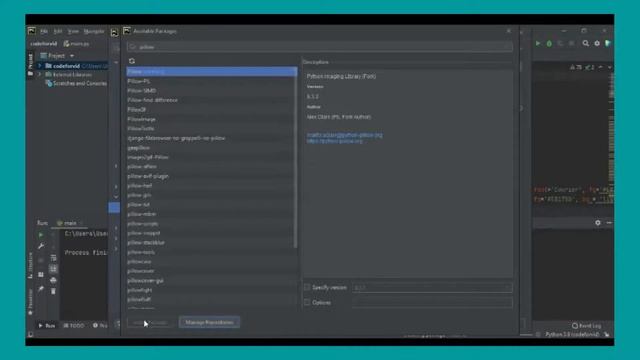Expand the codeforvid project folder

(40, 66)
